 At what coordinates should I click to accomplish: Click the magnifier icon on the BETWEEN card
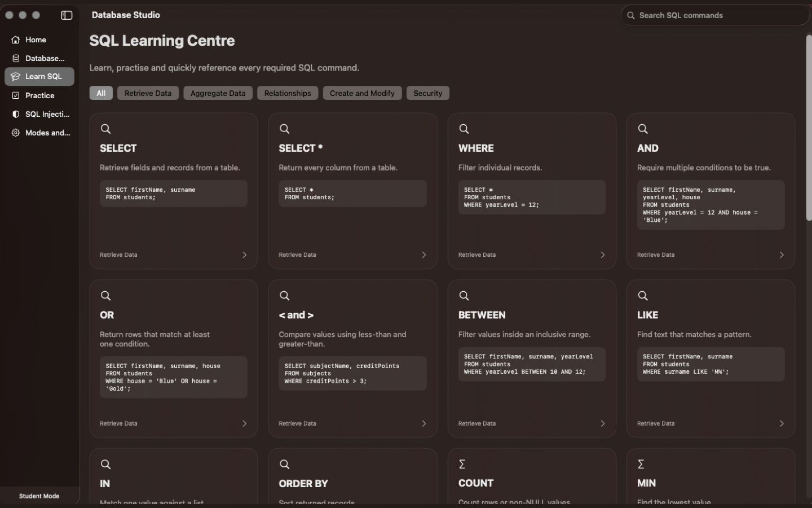click(x=464, y=296)
